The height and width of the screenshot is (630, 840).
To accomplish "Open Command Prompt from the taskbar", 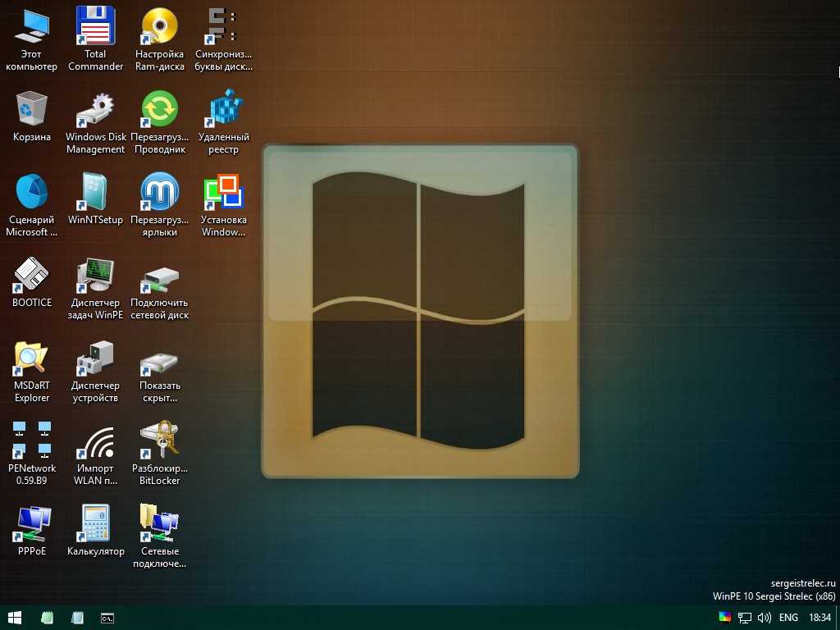I will tap(107, 618).
